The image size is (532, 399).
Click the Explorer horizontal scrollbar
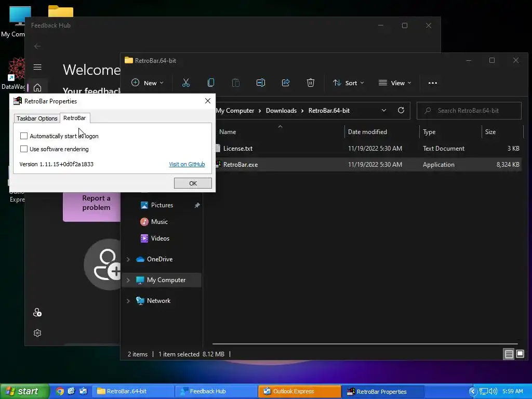click(365, 344)
